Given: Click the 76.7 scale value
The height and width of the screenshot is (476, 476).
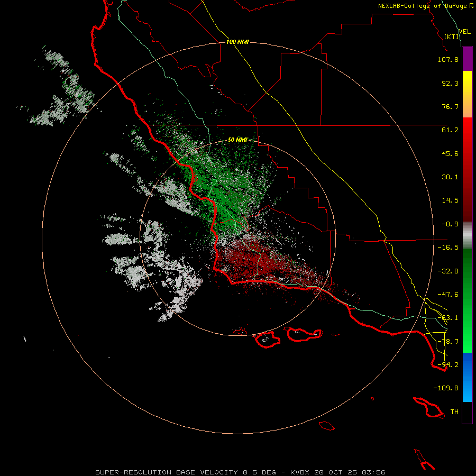Looking at the screenshot, I should [x=450, y=106].
